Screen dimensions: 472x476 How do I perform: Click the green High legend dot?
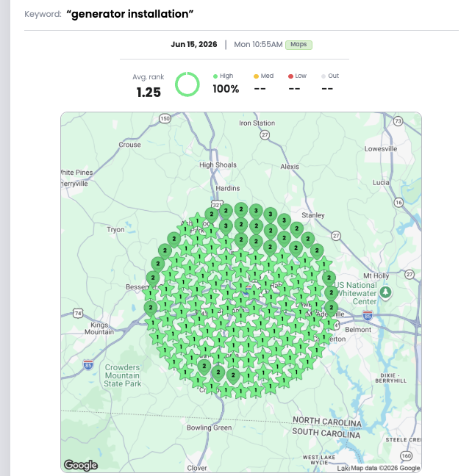[x=215, y=76]
